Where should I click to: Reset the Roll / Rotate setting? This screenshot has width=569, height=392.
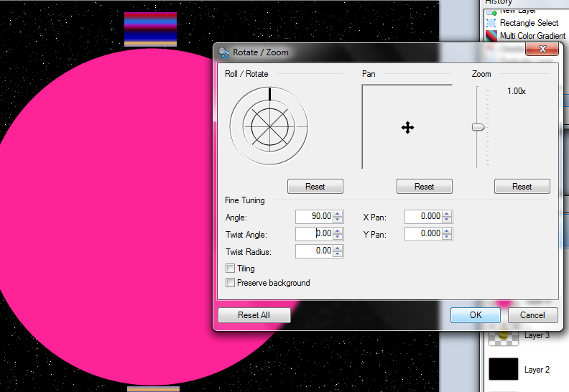pyautogui.click(x=315, y=187)
